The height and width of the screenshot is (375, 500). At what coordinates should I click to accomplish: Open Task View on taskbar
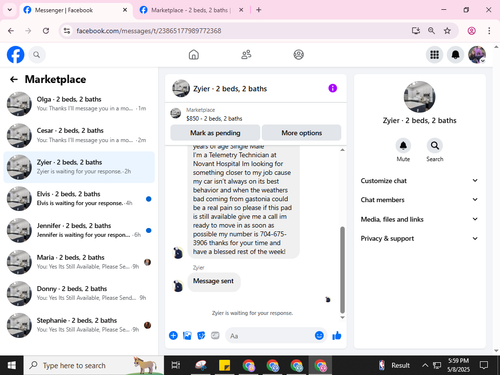coord(175,365)
